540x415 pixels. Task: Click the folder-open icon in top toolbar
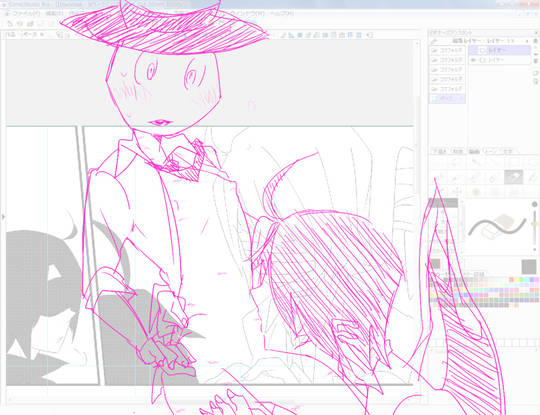[30, 24]
